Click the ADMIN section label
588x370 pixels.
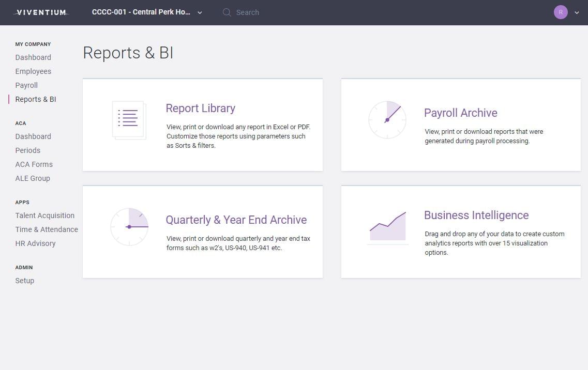coord(24,268)
